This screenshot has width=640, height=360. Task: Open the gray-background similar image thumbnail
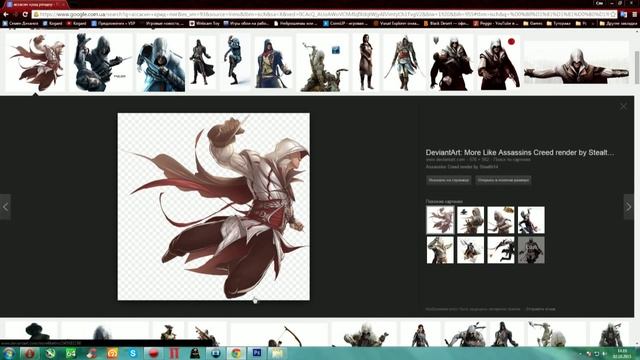coord(531,250)
